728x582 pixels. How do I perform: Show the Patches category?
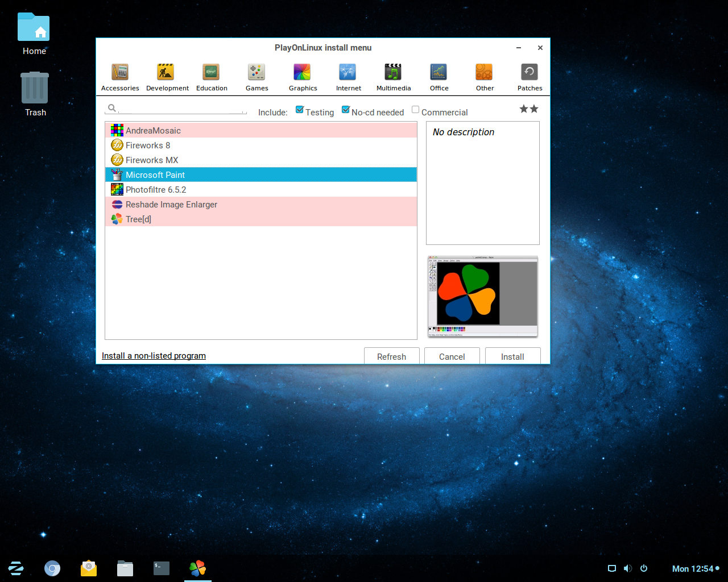pos(529,77)
